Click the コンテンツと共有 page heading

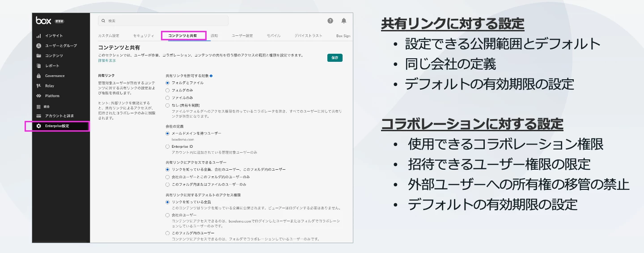pyautogui.click(x=119, y=47)
